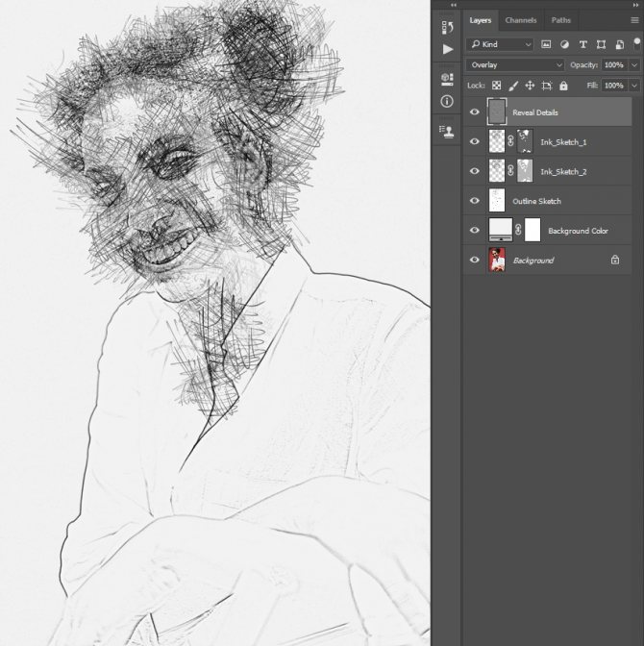This screenshot has height=646, width=644.
Task: Open the Kind filter dropdown
Action: click(x=500, y=44)
